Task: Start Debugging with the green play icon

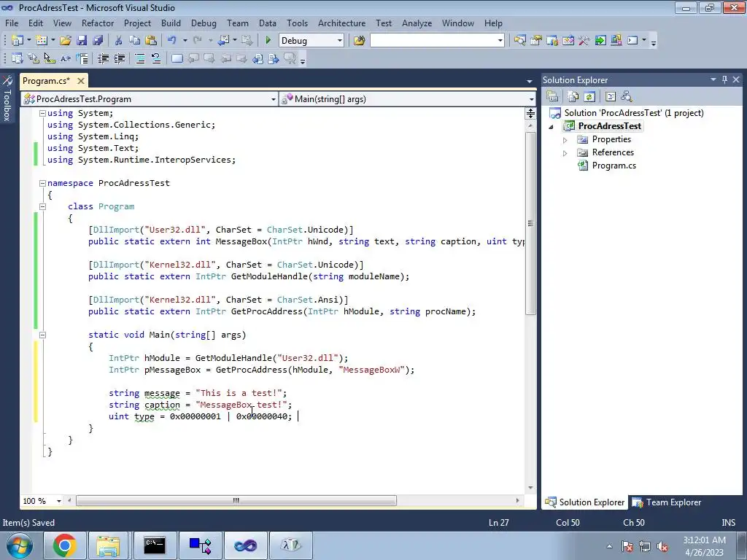Action: tap(268, 41)
